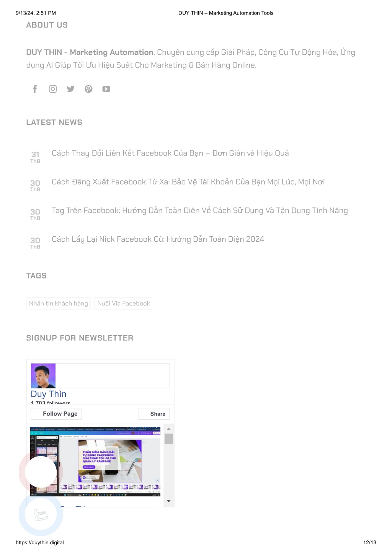The width and height of the screenshot is (392, 555).
Task: Open article Cách Lấy Lại Nick Facebook Cũ
Action: pyautogui.click(x=158, y=239)
